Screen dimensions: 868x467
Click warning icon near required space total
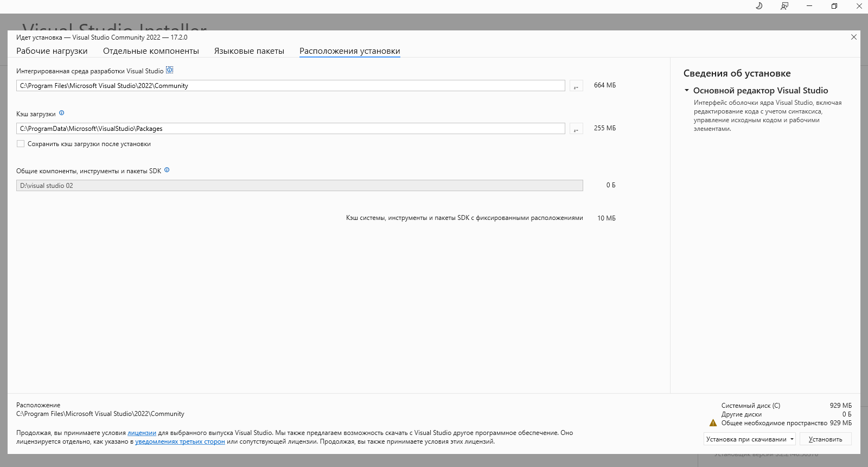coord(713,423)
